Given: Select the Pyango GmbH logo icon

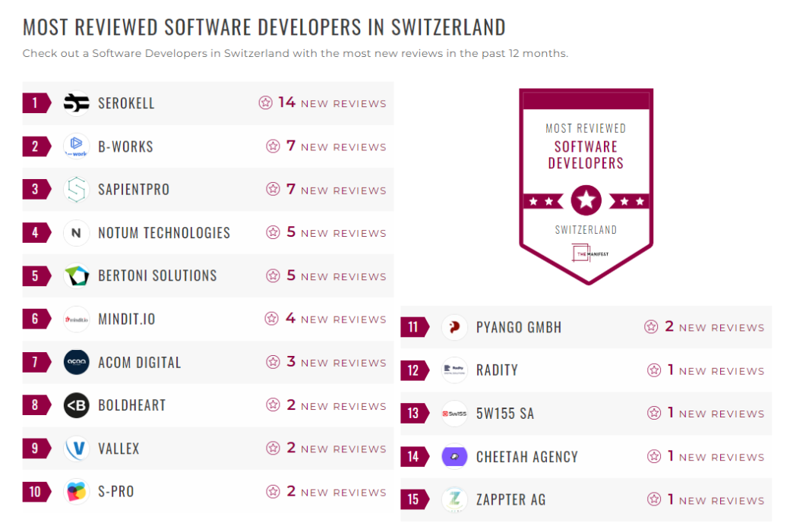Looking at the screenshot, I should tap(453, 326).
